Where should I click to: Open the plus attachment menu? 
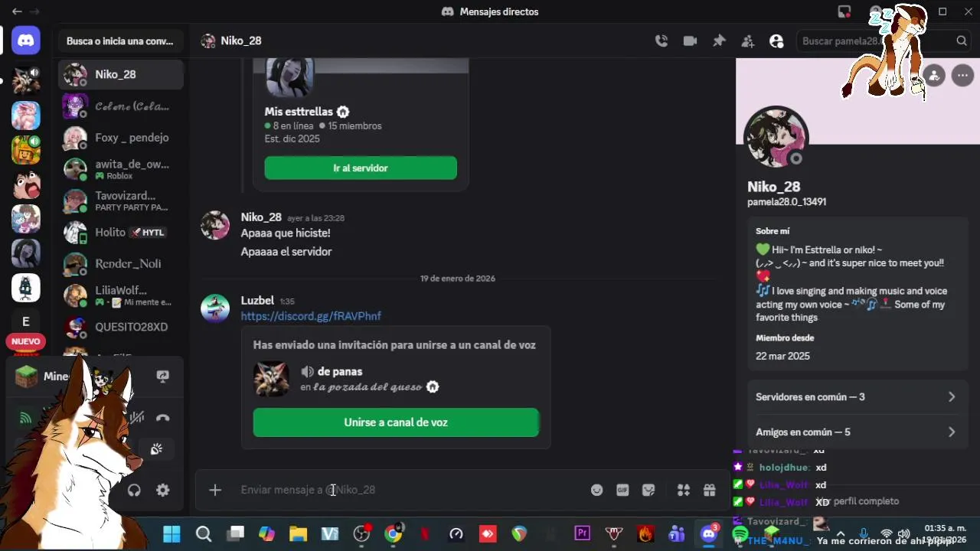pyautogui.click(x=215, y=490)
